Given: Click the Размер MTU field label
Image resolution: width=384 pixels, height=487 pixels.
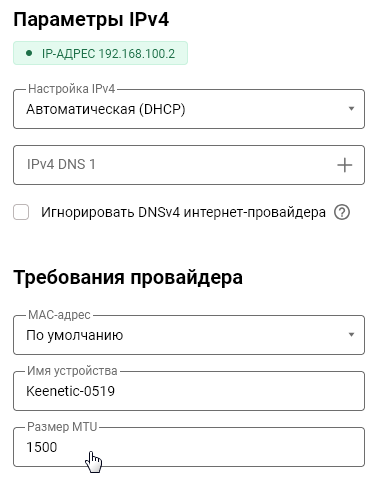Looking at the screenshot, I should click(62, 427).
